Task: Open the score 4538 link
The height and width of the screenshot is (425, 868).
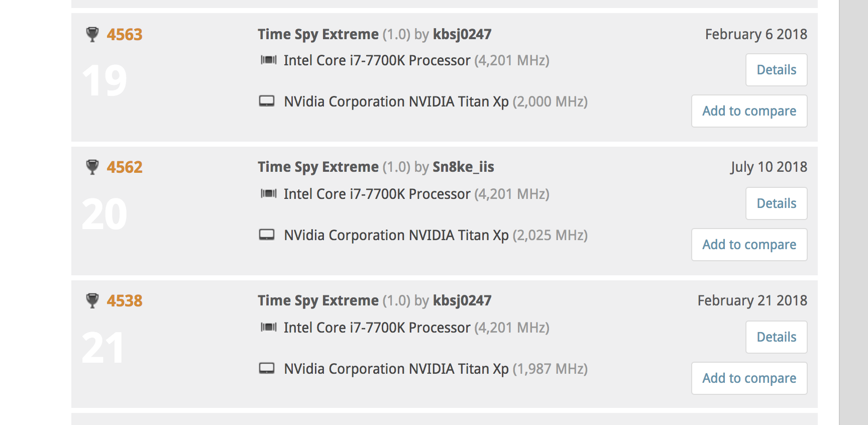Action: pos(125,301)
